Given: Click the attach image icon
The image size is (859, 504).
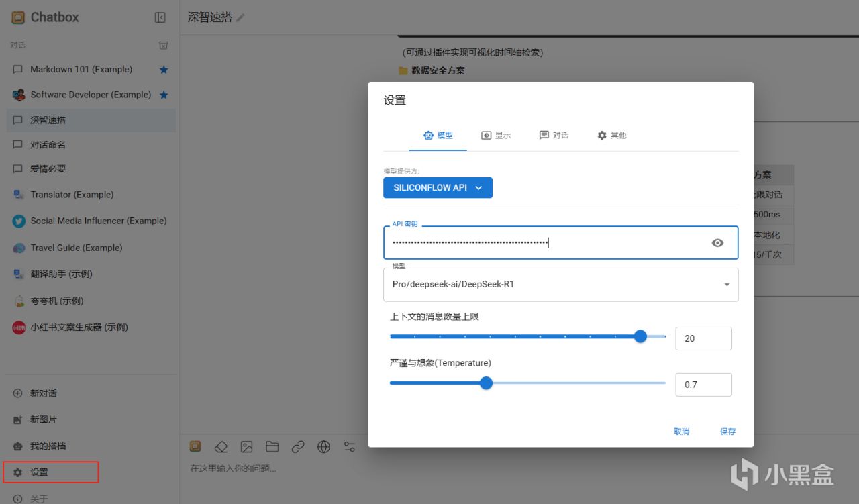Looking at the screenshot, I should point(247,446).
